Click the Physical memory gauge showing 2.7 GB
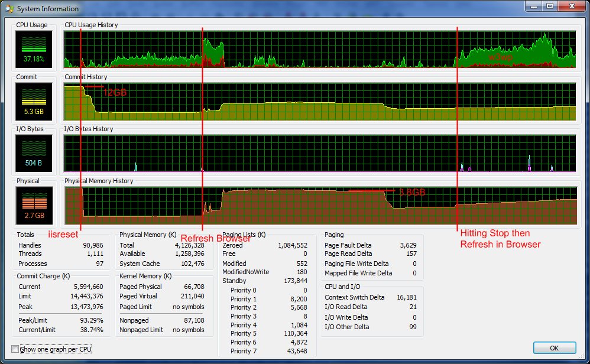This screenshot has width=590, height=364. click(34, 205)
